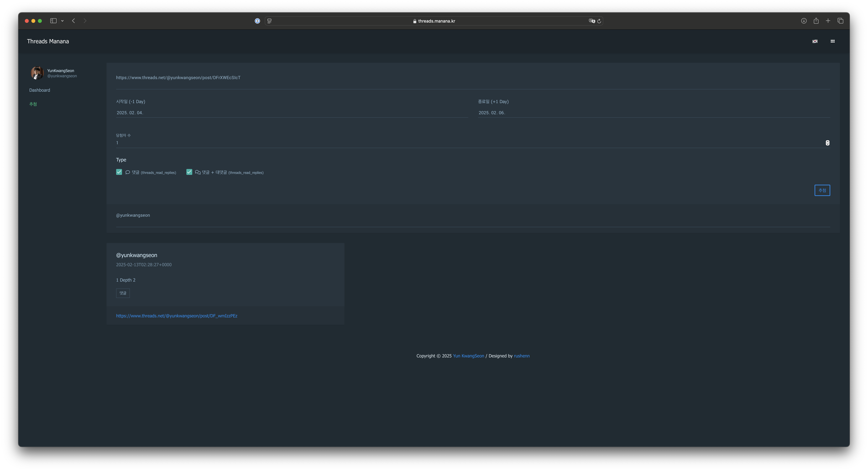Open the rushenn designer footer link
The height and width of the screenshot is (471, 868).
(522, 356)
